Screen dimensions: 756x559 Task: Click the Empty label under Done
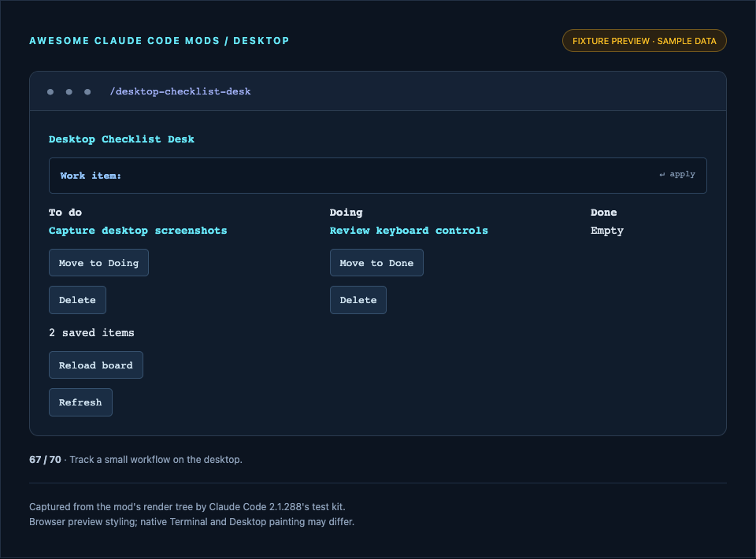[x=606, y=231]
